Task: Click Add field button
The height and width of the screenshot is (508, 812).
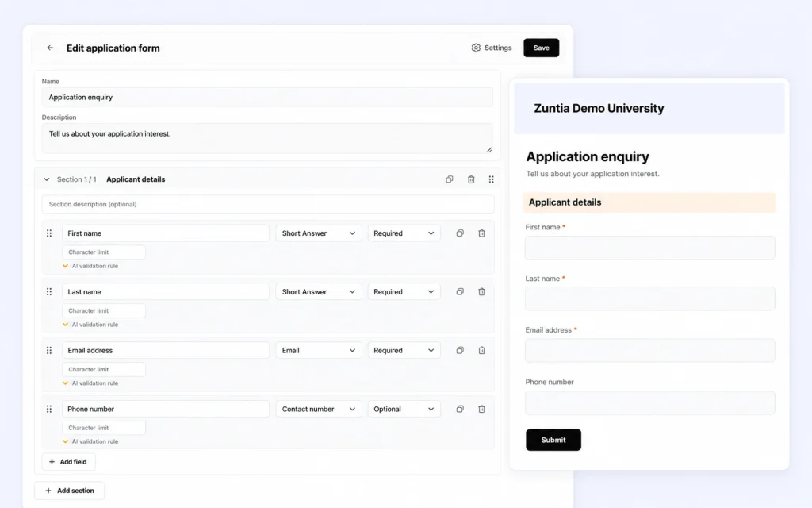Action: [x=68, y=462]
